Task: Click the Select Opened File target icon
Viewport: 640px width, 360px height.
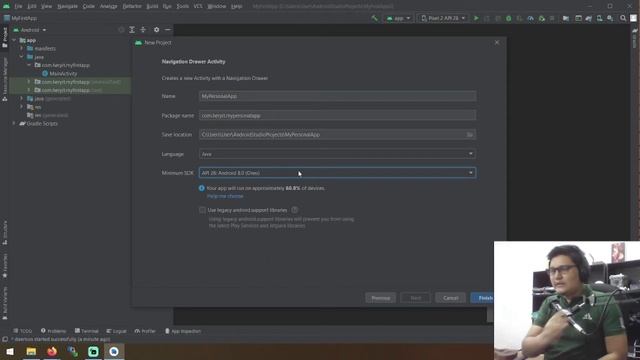Action: click(x=121, y=30)
